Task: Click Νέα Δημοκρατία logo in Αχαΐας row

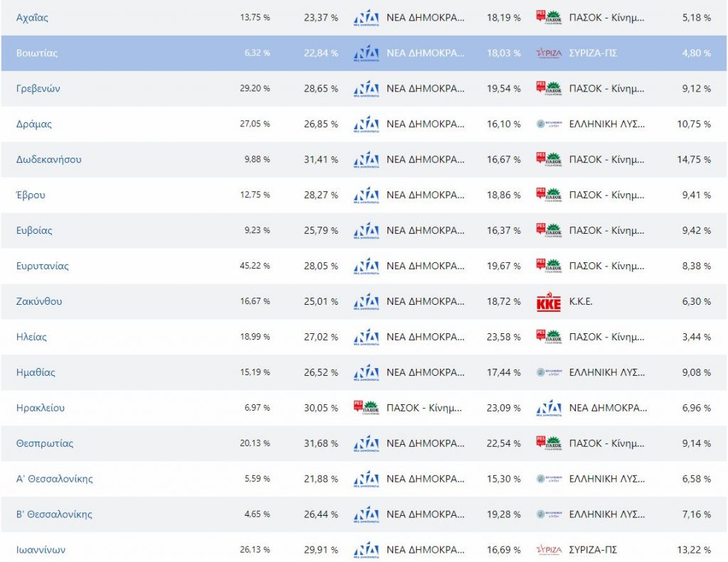Action: tap(366, 18)
